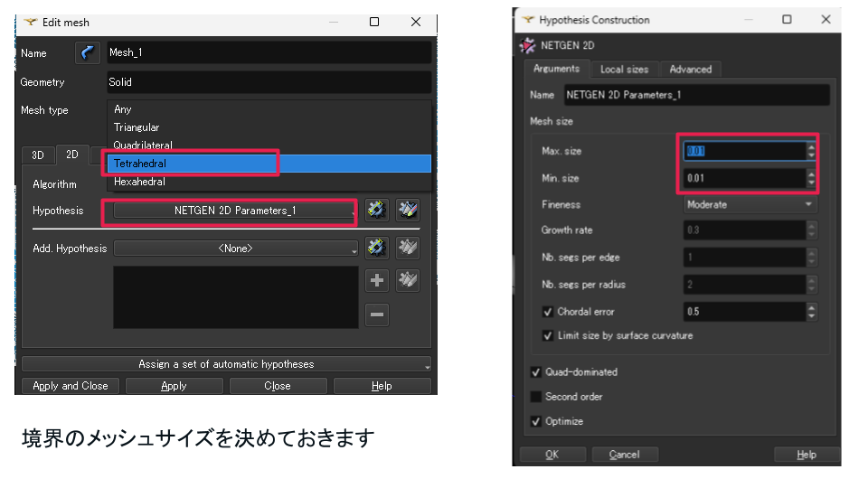Image resolution: width=868 pixels, height=488 pixels.
Task: Click the geometry selection arrow icon beside Name
Action: [x=87, y=53]
